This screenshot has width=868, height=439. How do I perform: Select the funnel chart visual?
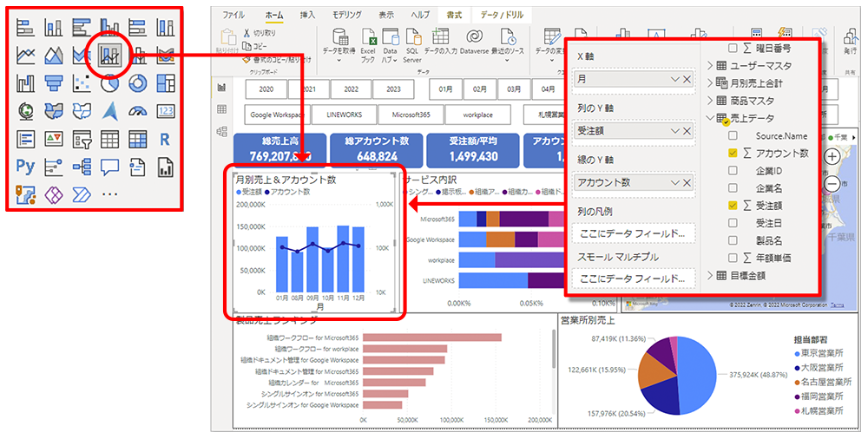click(x=54, y=83)
